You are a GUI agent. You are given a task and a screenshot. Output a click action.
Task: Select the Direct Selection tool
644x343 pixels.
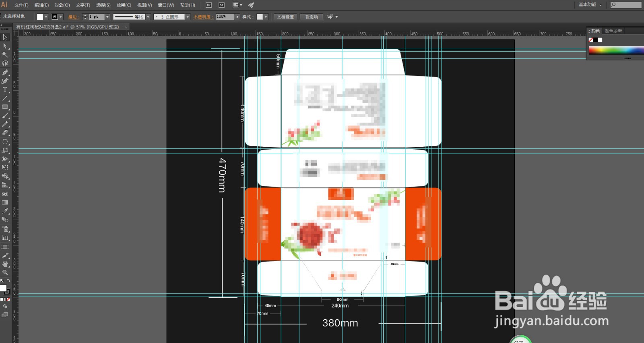point(5,46)
